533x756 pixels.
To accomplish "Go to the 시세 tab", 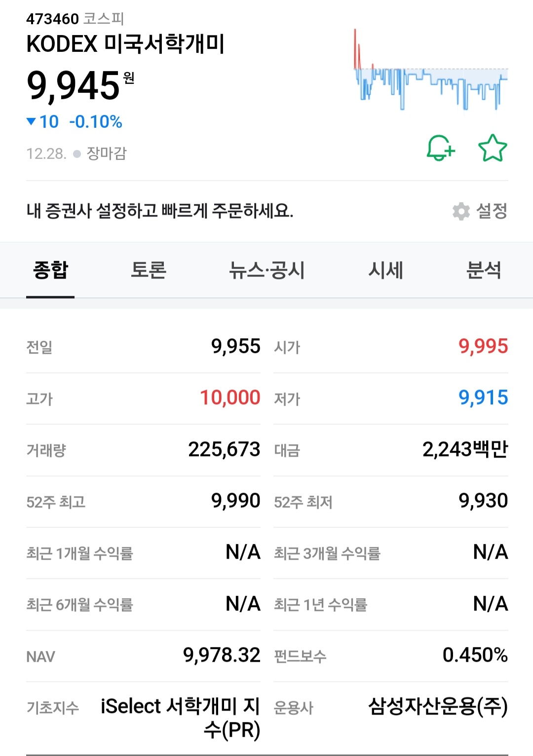I will [x=385, y=270].
